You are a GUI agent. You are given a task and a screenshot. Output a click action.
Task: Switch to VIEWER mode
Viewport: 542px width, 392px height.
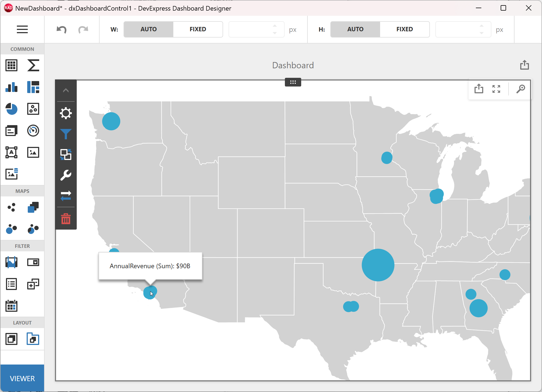(22, 378)
